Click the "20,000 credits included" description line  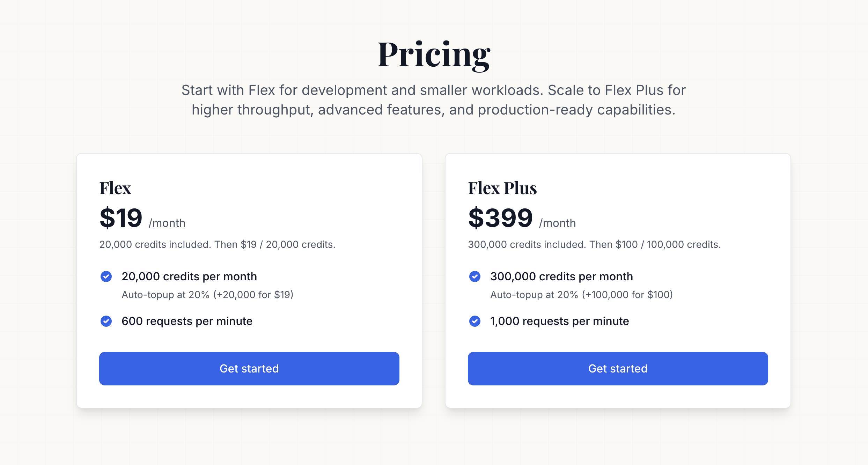(x=217, y=244)
